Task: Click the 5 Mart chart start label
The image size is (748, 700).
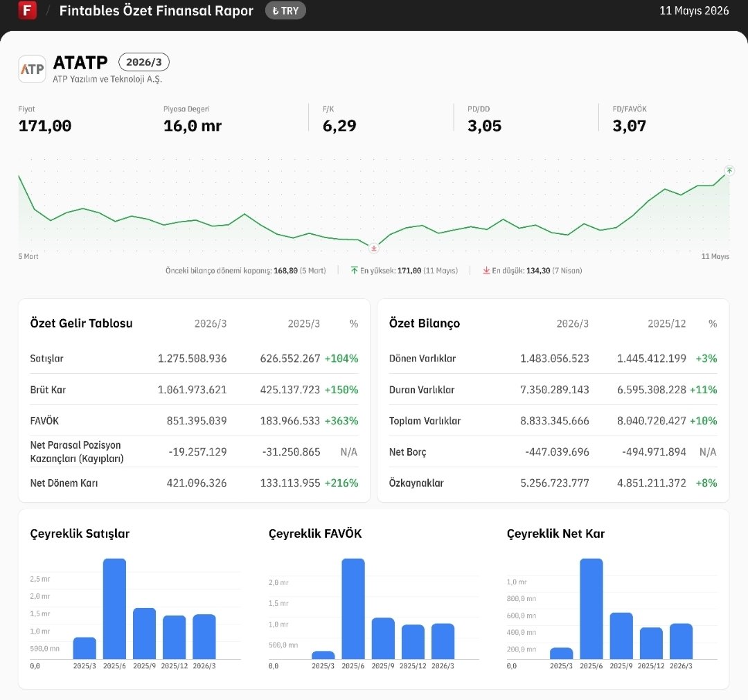Action: (28, 256)
